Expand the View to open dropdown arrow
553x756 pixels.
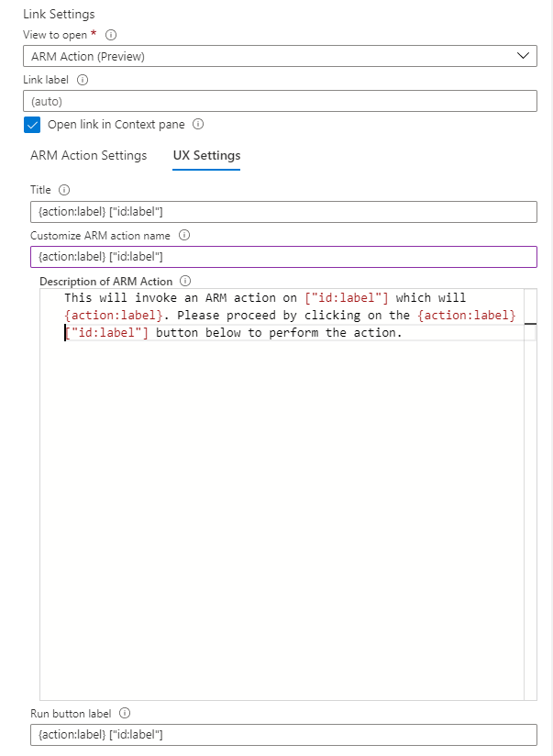click(523, 56)
